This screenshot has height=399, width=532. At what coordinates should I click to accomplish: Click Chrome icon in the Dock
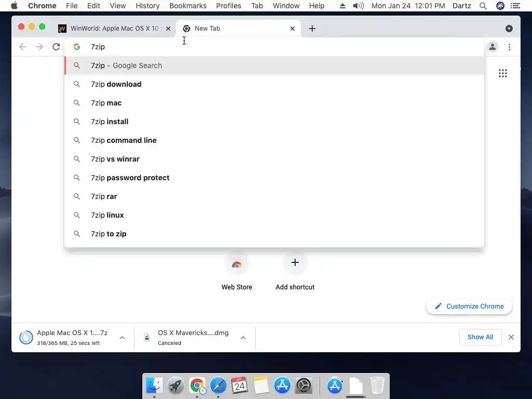pos(197,386)
